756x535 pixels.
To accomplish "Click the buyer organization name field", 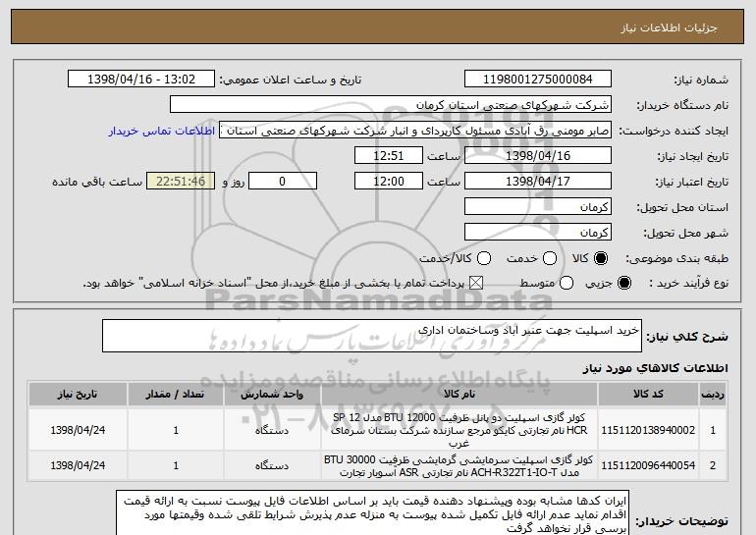I will (x=391, y=105).
